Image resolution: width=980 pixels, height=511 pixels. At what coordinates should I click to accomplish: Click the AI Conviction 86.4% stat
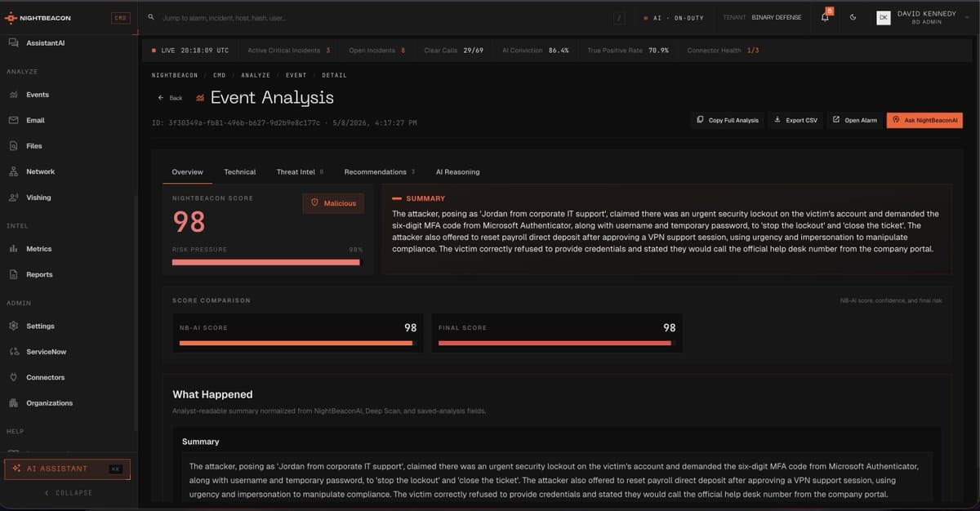(x=536, y=51)
